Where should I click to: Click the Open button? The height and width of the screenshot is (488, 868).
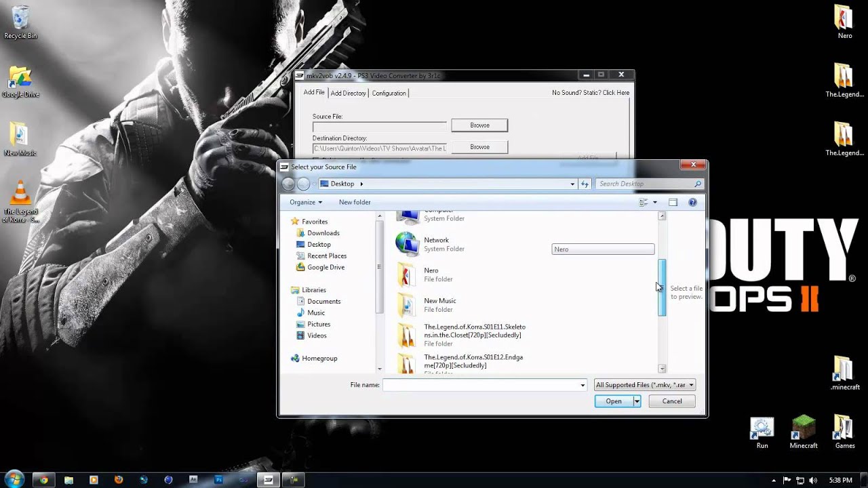(x=614, y=401)
